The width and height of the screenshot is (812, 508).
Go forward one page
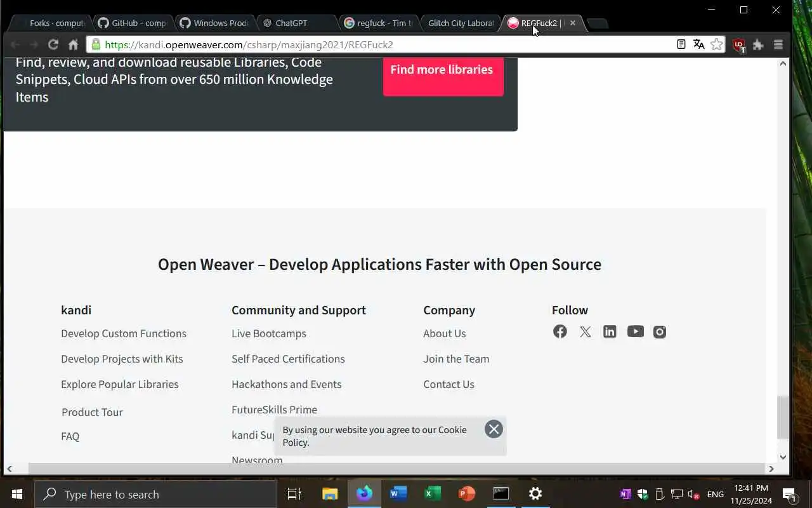34,44
